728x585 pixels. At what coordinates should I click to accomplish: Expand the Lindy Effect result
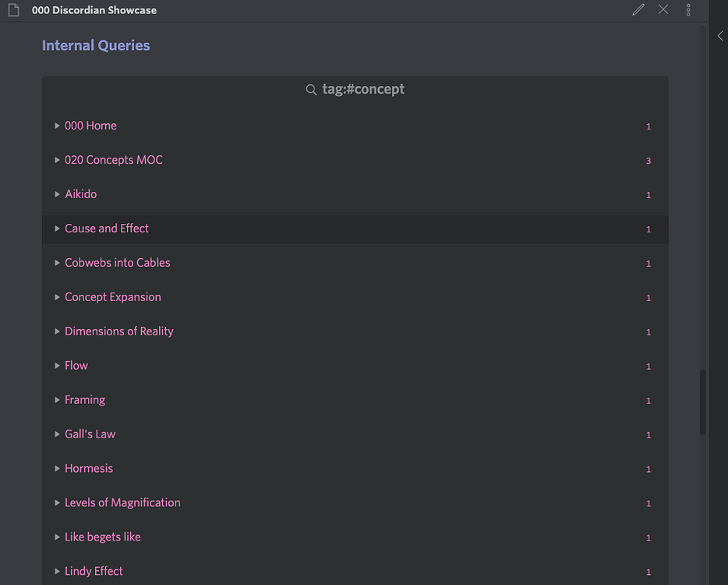[57, 571]
